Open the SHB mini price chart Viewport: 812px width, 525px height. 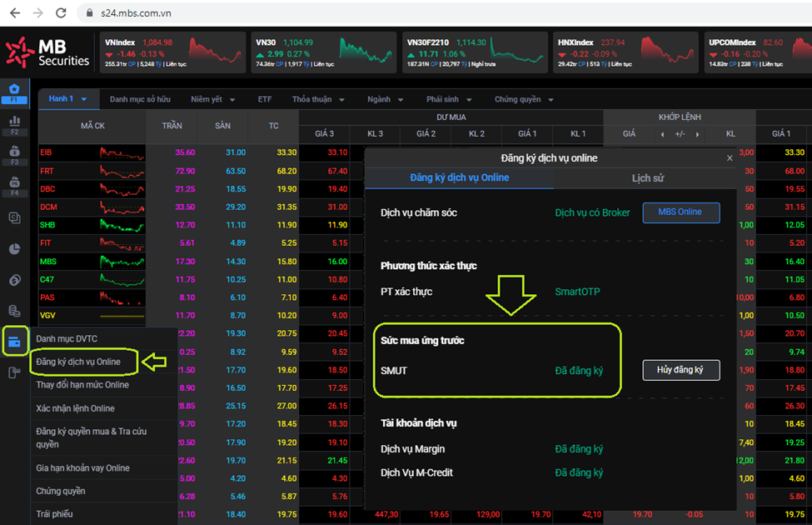122,226
